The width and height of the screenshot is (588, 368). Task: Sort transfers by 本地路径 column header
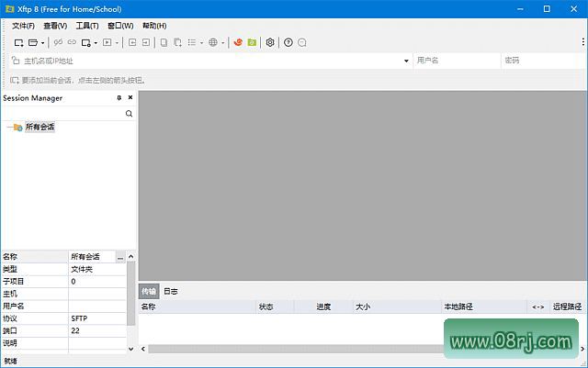tap(484, 307)
